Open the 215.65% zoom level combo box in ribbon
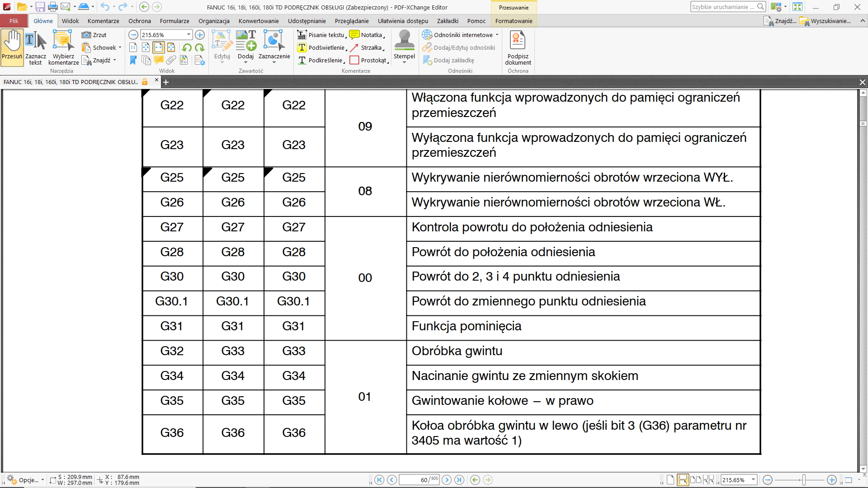Image resolution: width=868 pixels, height=488 pixels. (x=166, y=35)
